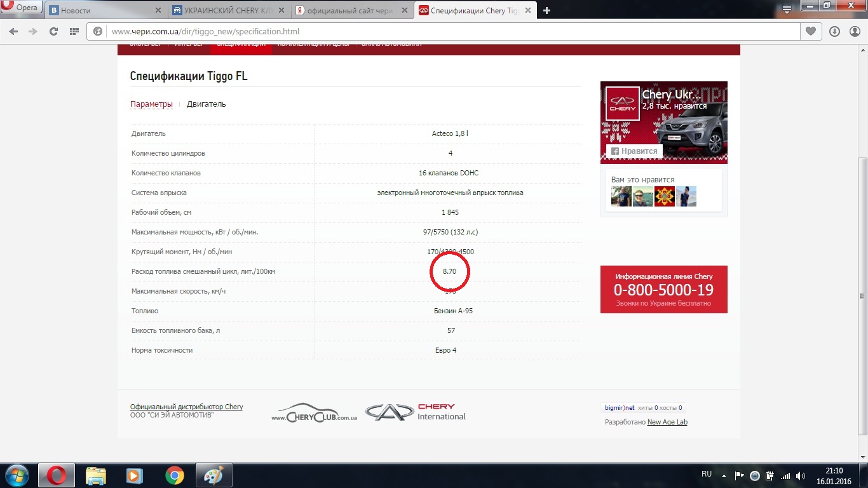Select the 97/5750 (132 л.с) power value

[450, 232]
